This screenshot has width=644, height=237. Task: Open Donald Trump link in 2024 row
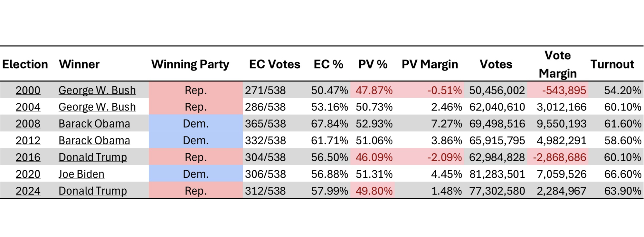pyautogui.click(x=93, y=191)
